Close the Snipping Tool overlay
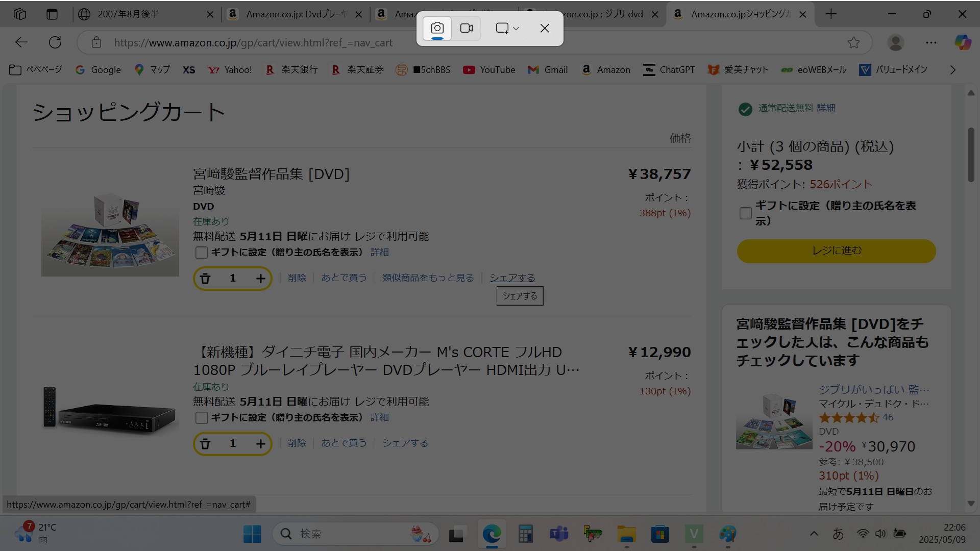The width and height of the screenshot is (980, 551). pos(545,28)
